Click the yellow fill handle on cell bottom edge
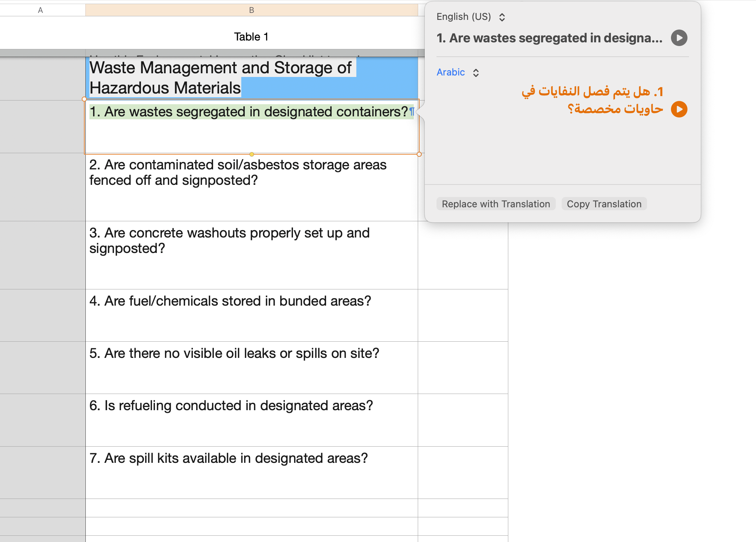This screenshot has width=756, height=542. (252, 154)
